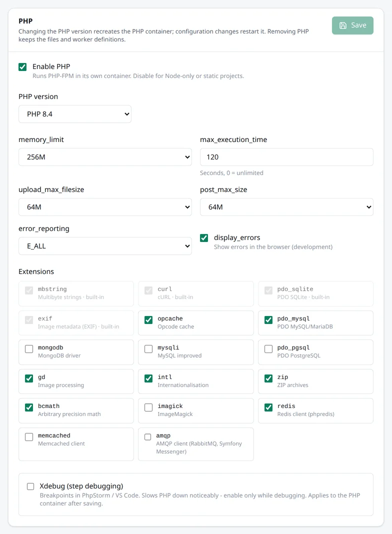This screenshot has width=392, height=534.
Task: Click the 'memory_limit' field label
Action: click(41, 139)
